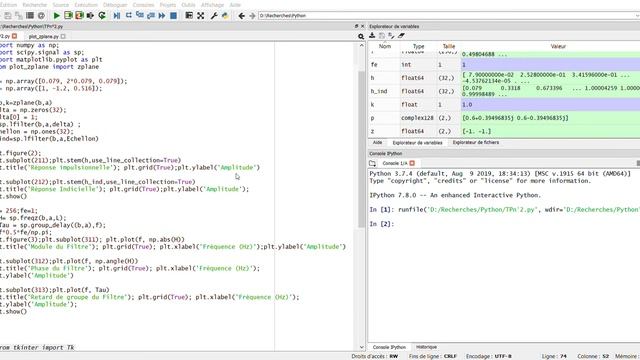The height and width of the screenshot is (360, 640).
Task: Open the editor search magnifier
Action: pos(361,36)
